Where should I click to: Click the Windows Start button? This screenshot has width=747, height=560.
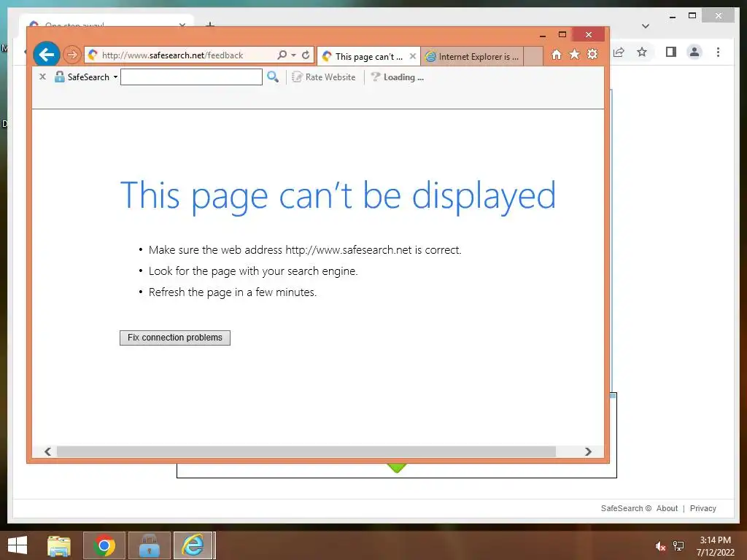click(18, 545)
